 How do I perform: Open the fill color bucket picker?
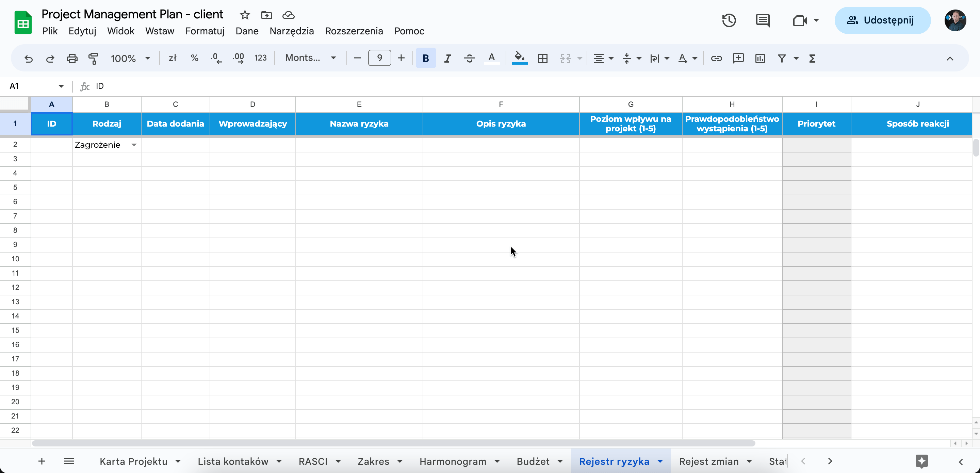[x=519, y=58]
